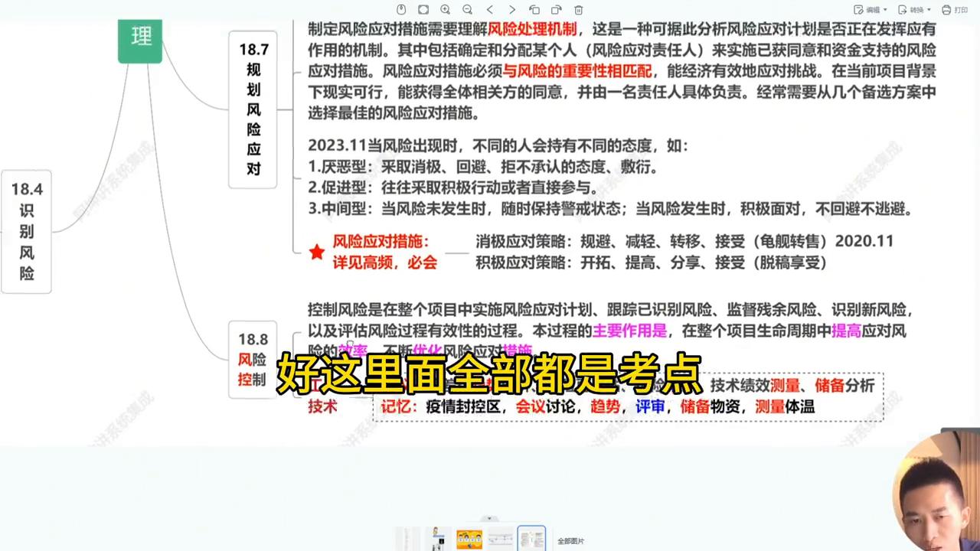The width and height of the screenshot is (980, 551).
Task: Delete the current page with trash icon
Action: (579, 10)
